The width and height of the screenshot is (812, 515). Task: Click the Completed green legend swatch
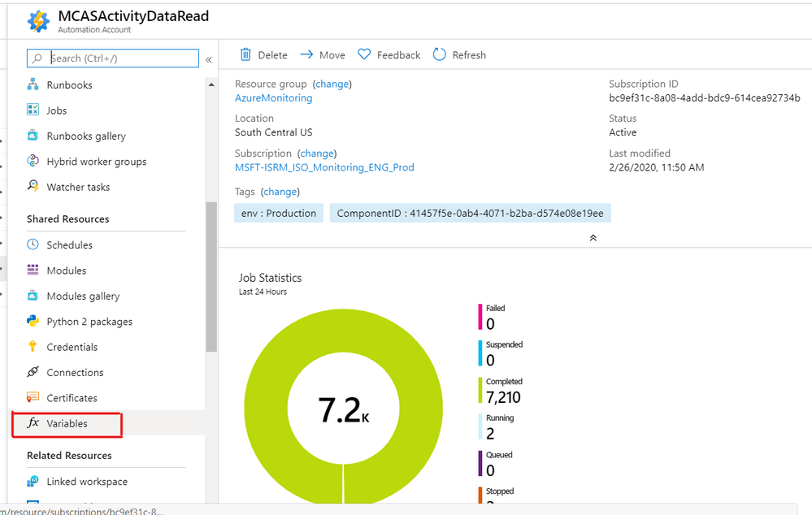pyautogui.click(x=480, y=390)
